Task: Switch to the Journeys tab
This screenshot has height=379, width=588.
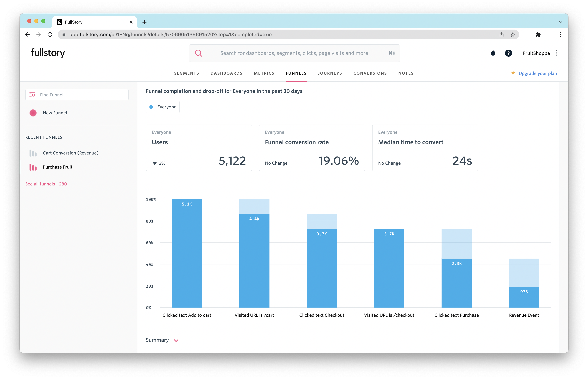Action: (x=330, y=73)
